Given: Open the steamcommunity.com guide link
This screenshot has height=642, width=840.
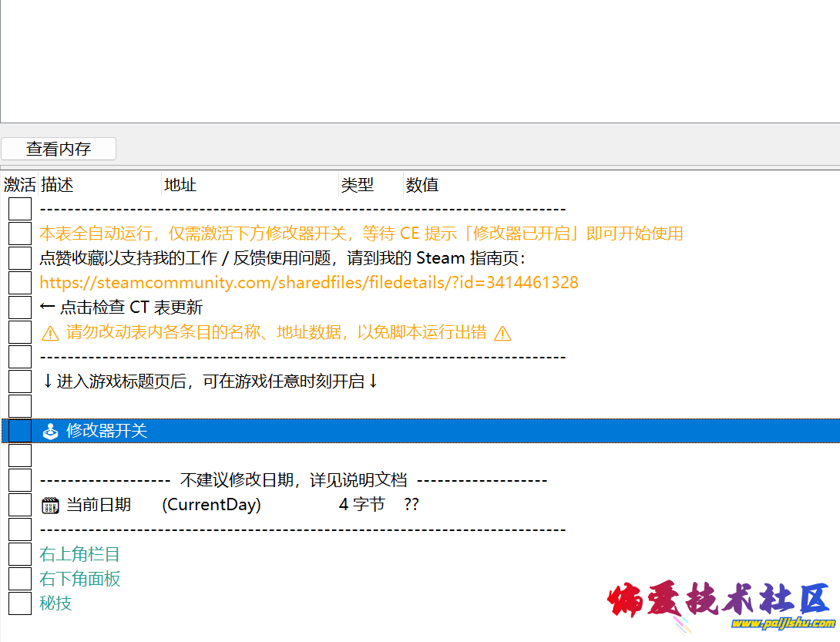Looking at the screenshot, I should (x=308, y=282).
